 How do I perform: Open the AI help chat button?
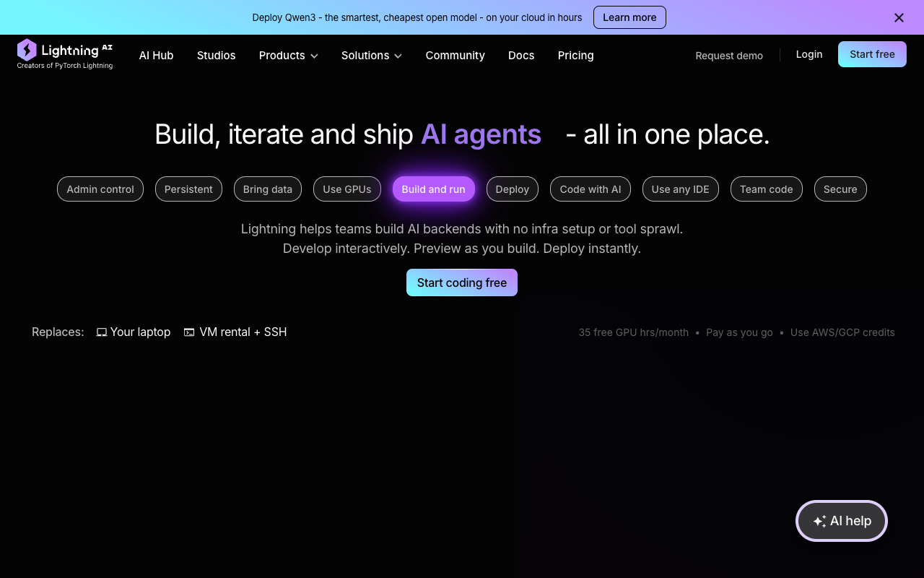pyautogui.click(x=842, y=521)
